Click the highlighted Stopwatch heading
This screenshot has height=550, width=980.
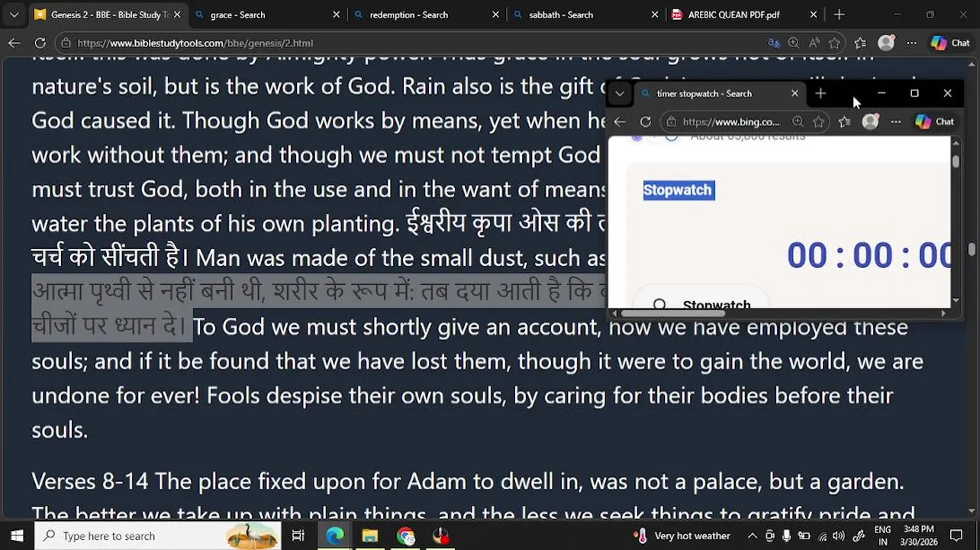(x=679, y=190)
